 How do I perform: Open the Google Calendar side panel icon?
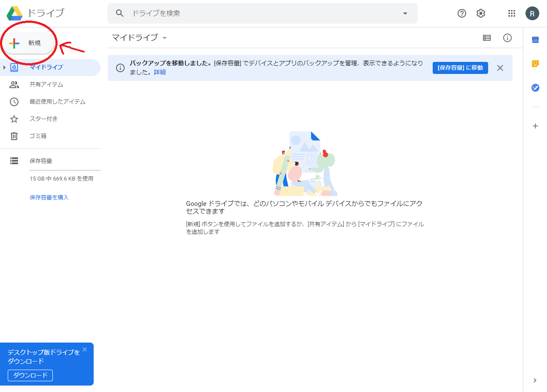(535, 40)
